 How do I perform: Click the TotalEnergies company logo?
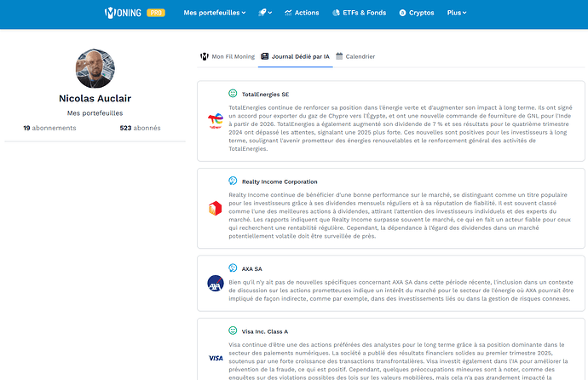216,121
